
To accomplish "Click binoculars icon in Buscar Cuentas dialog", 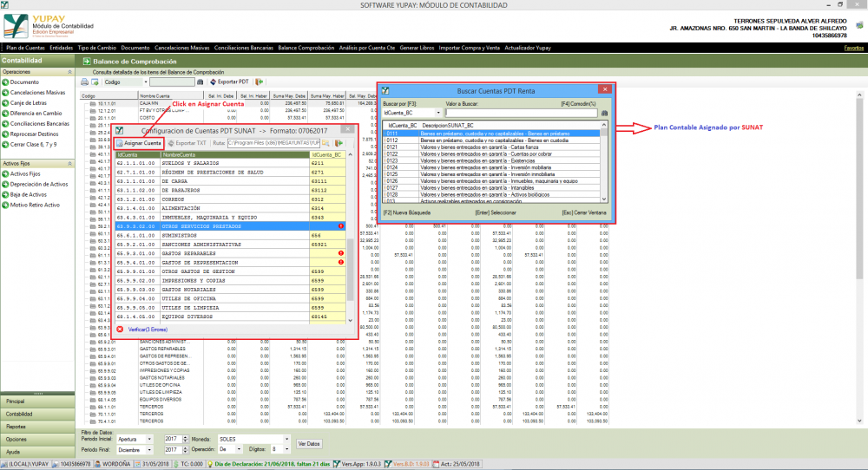I will coord(604,113).
